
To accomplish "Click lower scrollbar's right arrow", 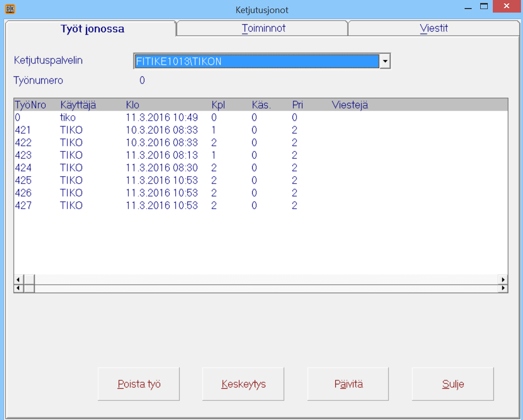I will tap(503, 288).
